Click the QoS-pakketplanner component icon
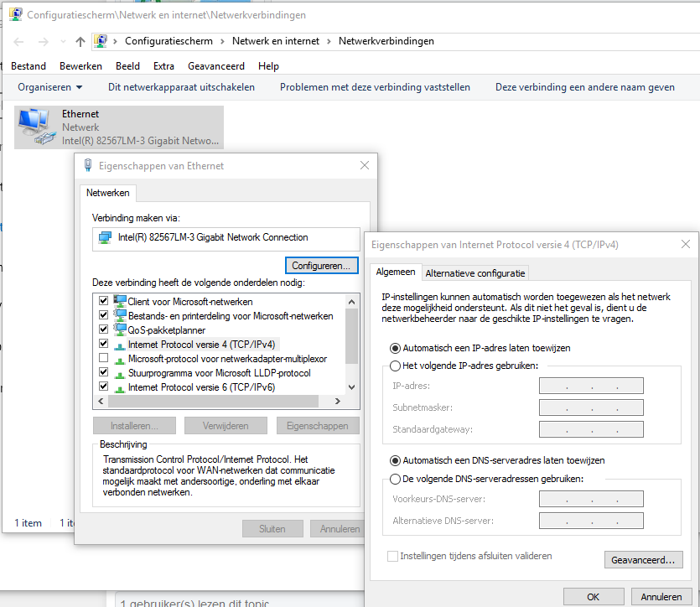Screen dimensions: 700x607 [120, 329]
